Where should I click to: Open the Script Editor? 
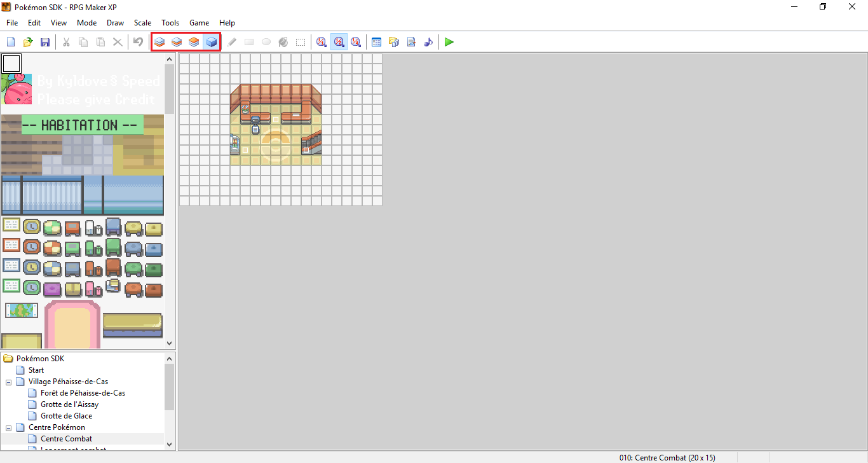click(411, 41)
